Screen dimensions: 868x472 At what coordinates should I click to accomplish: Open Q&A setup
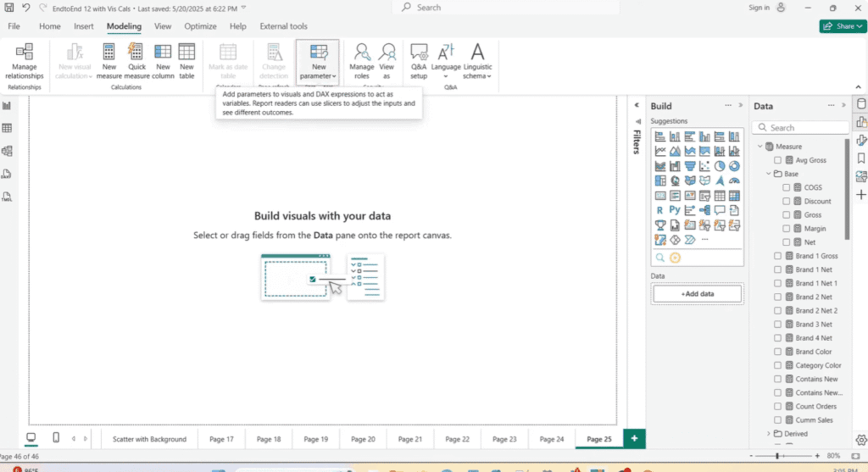419,61
